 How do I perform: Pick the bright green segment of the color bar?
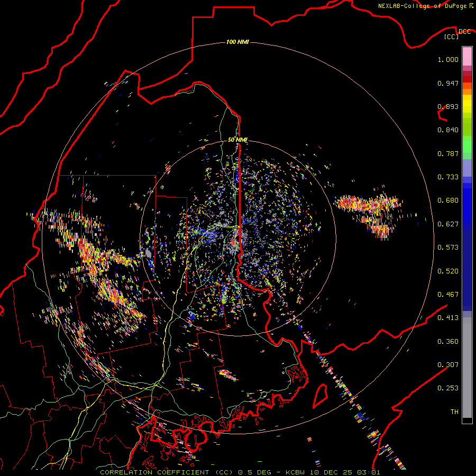[467, 144]
